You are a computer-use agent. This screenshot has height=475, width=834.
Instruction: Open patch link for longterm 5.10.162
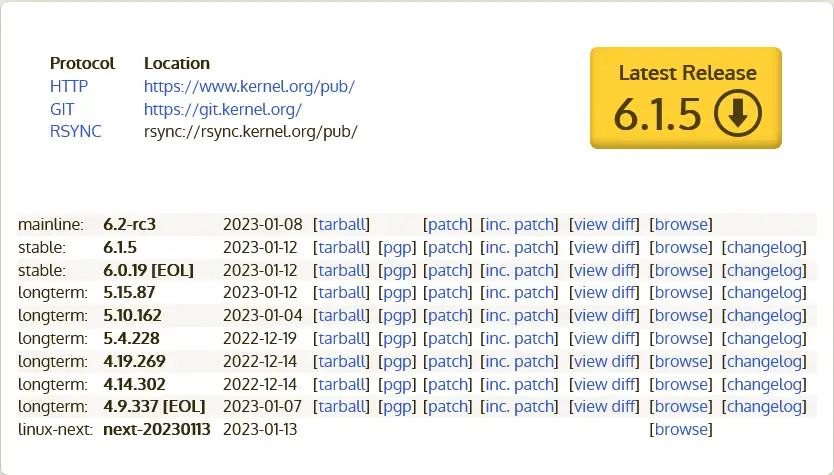click(447, 315)
